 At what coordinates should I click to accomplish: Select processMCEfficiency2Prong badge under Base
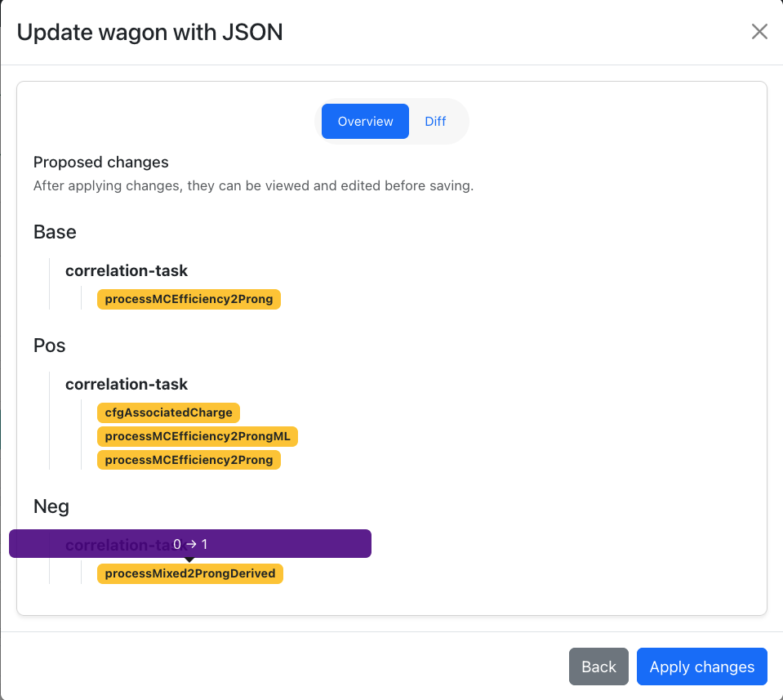pyautogui.click(x=189, y=299)
